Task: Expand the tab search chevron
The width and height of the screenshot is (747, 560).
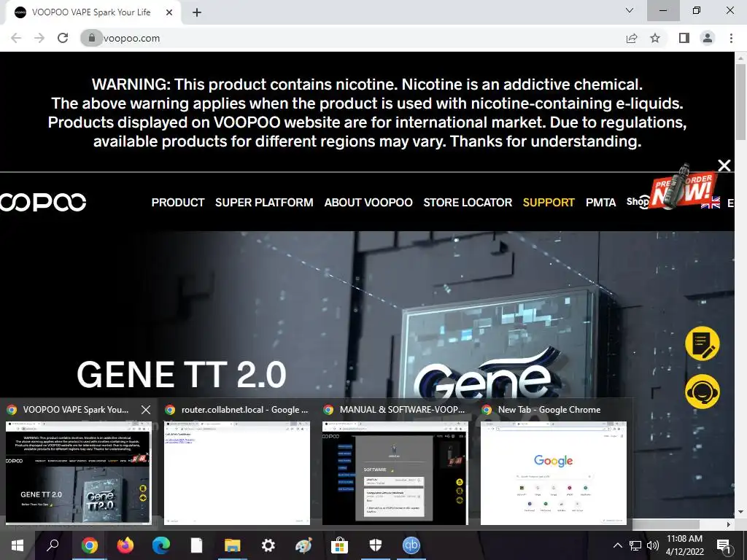Action: [x=630, y=10]
